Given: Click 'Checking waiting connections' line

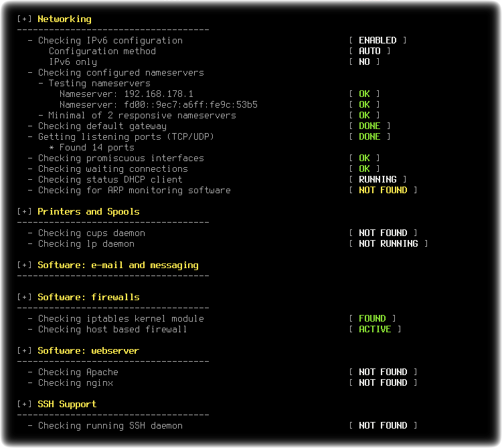Looking at the screenshot, I should coord(113,169).
